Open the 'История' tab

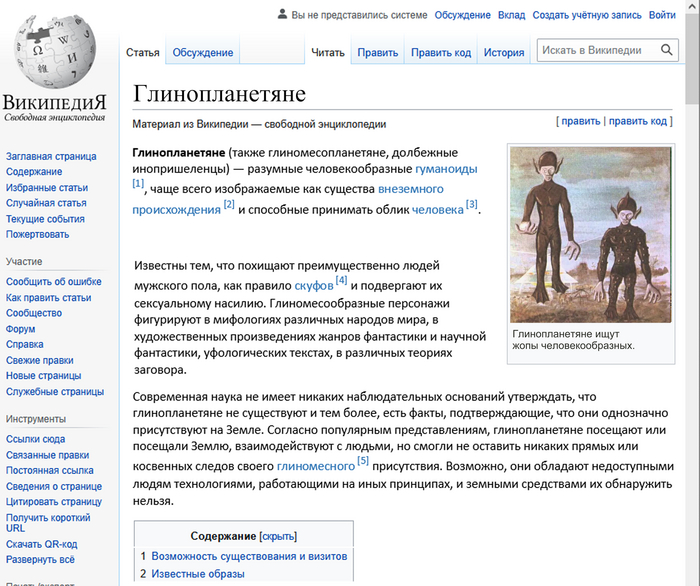(x=504, y=53)
